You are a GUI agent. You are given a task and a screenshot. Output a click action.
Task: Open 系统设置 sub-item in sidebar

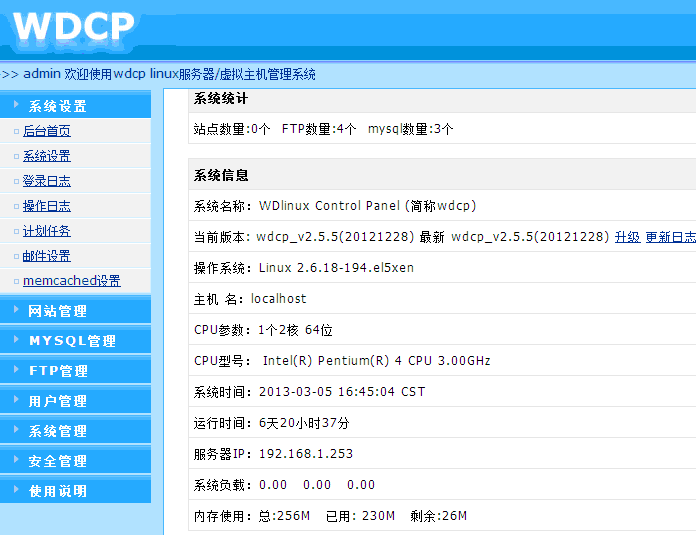coord(47,156)
